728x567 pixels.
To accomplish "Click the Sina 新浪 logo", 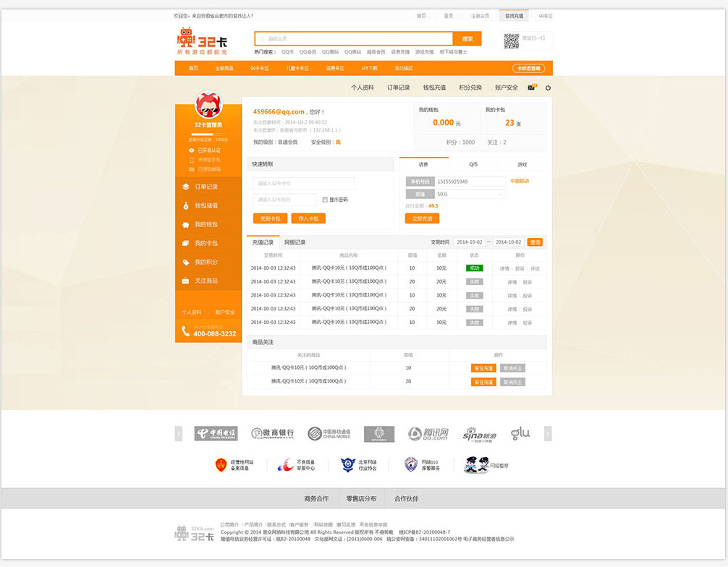I will click(x=480, y=435).
